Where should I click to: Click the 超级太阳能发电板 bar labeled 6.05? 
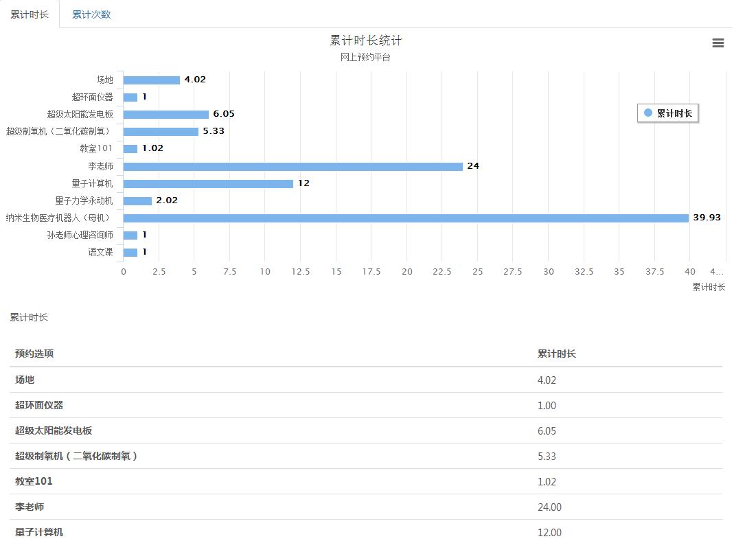[x=166, y=114]
